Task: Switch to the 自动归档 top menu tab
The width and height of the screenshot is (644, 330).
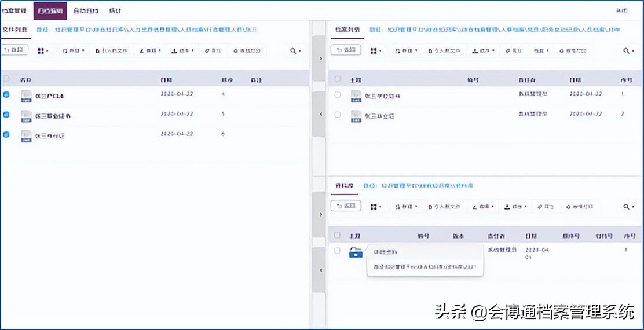Action: (86, 10)
